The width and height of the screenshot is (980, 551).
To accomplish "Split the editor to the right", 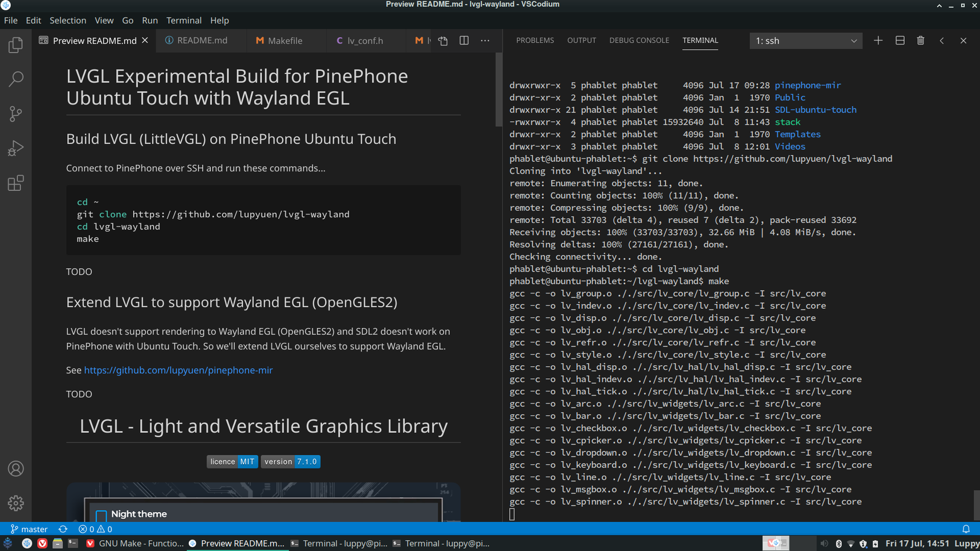I will [464, 41].
